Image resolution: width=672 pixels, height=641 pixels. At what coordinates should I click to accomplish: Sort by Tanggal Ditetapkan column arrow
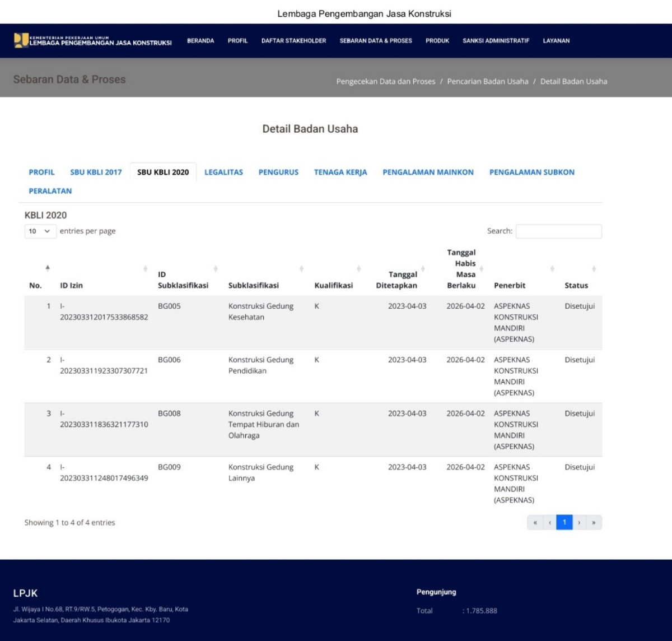(423, 269)
